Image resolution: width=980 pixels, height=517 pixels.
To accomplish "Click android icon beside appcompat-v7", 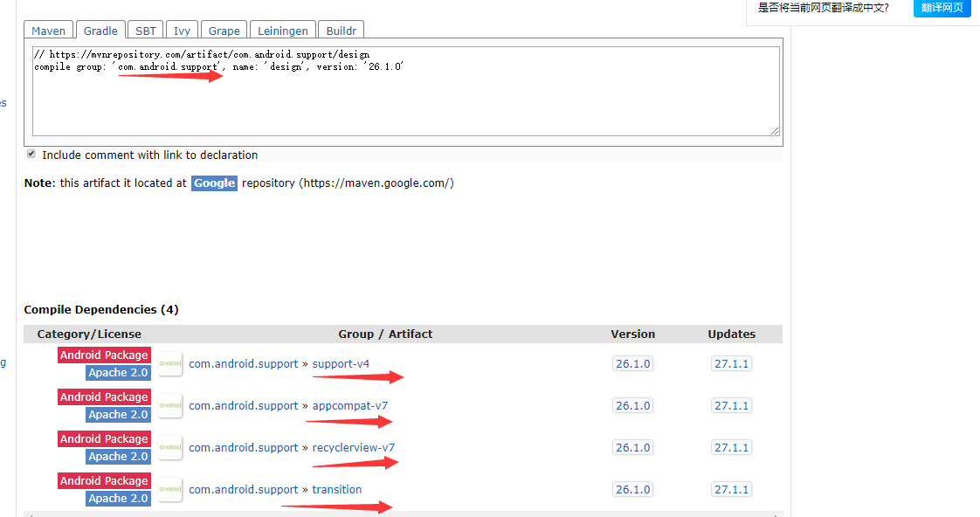I will pyautogui.click(x=170, y=406).
